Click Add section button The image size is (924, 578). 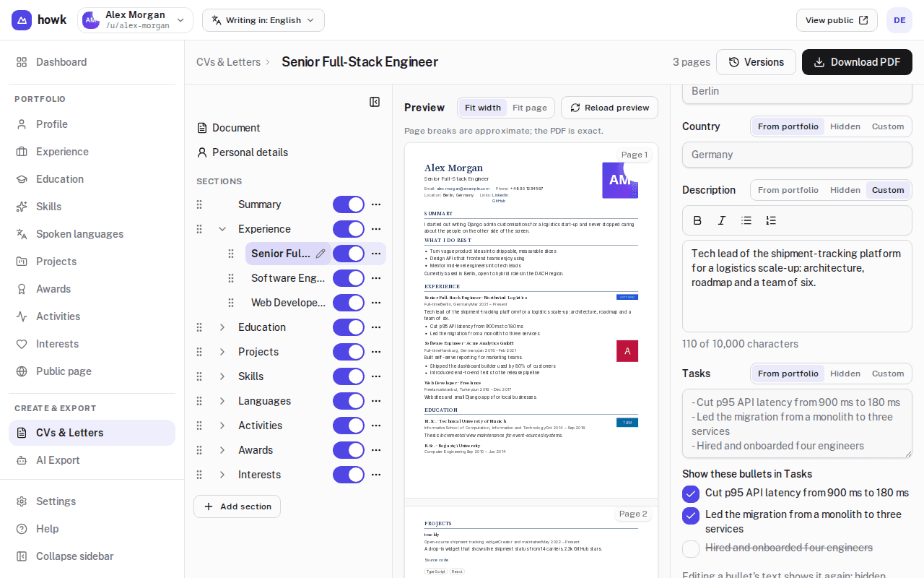[x=237, y=506]
